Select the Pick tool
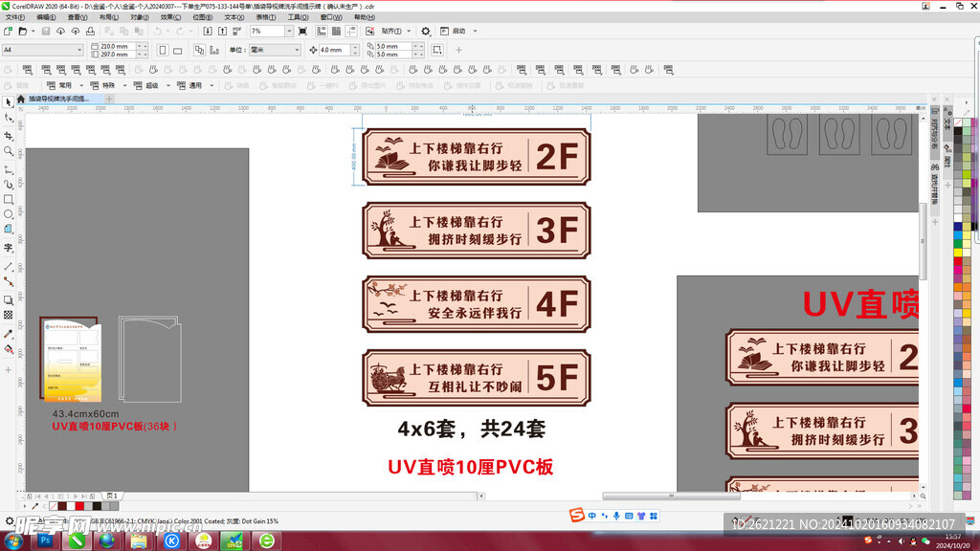 8,101
